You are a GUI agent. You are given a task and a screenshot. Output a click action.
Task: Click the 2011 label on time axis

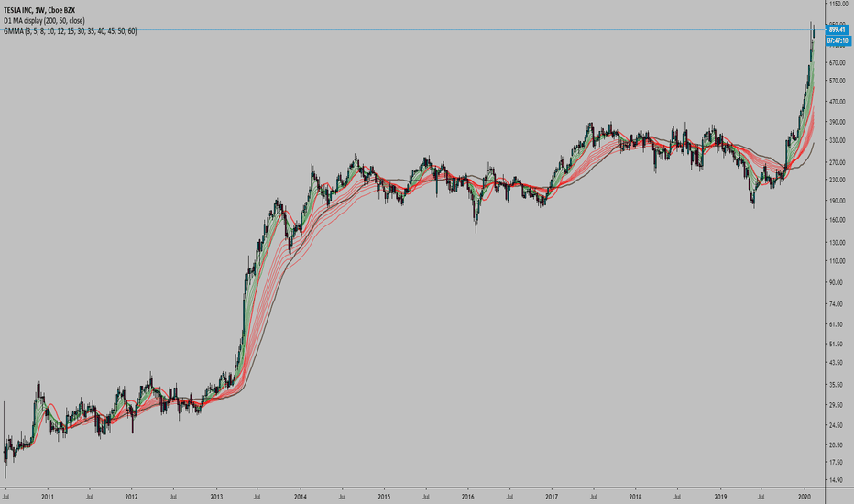[x=48, y=497]
